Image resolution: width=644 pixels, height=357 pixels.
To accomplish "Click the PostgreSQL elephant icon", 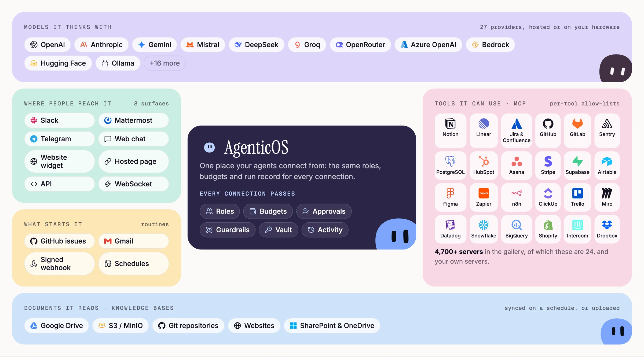I will 450,161.
